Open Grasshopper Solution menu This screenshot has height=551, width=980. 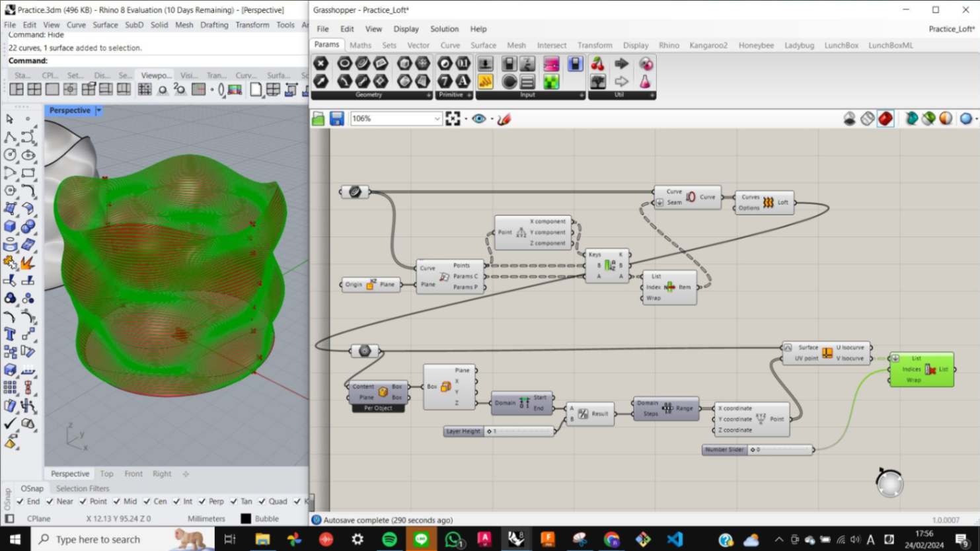444,29
